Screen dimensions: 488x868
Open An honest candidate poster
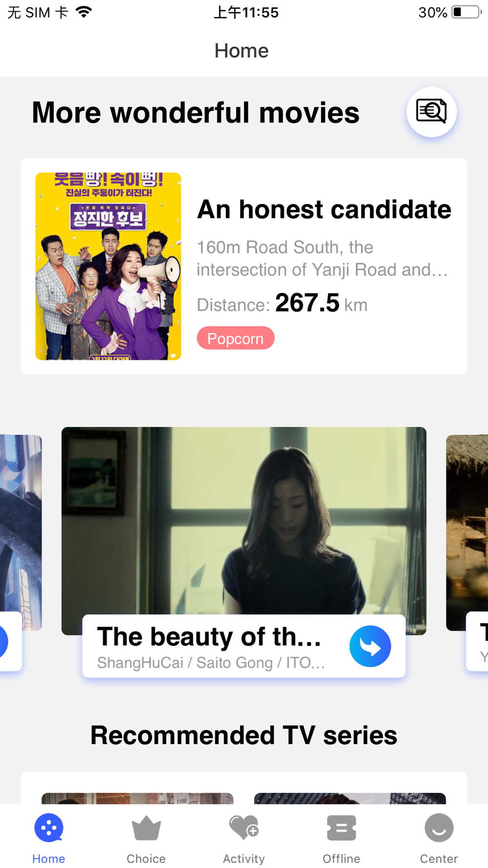[x=108, y=267]
